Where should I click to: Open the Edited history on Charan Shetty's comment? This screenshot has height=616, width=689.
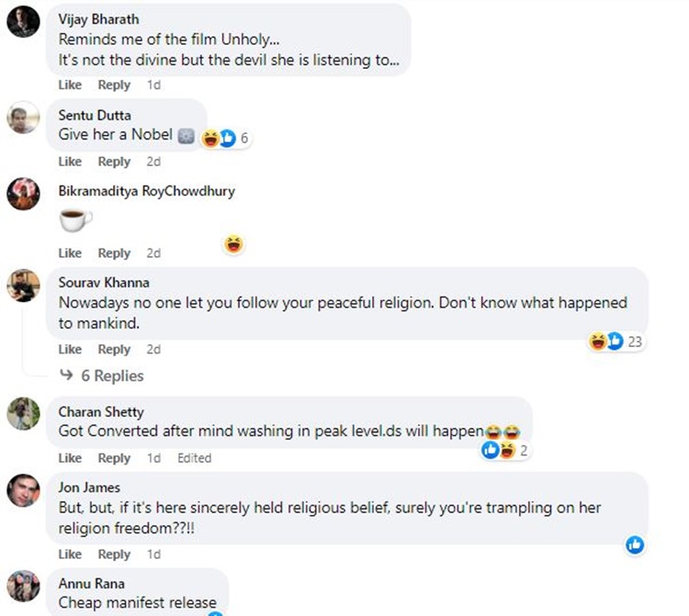194,458
